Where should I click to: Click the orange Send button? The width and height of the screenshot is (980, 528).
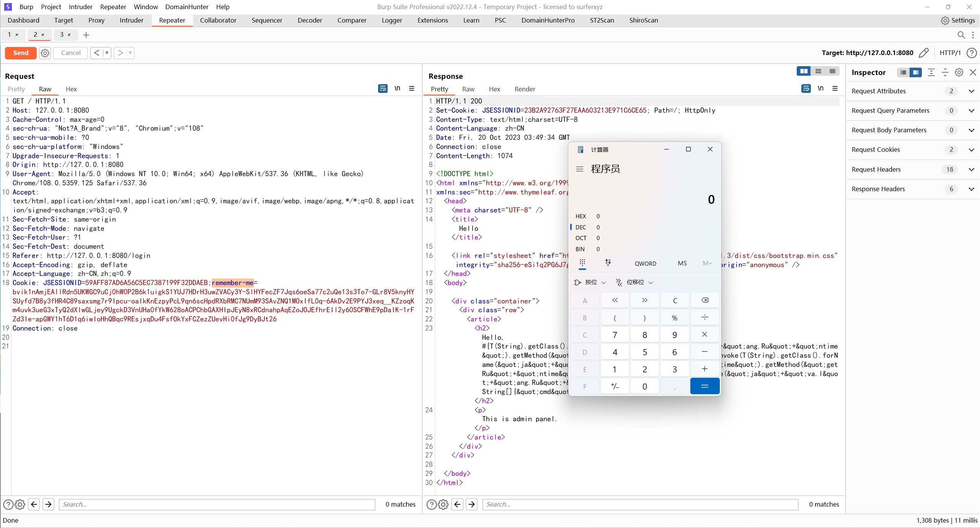coord(21,53)
